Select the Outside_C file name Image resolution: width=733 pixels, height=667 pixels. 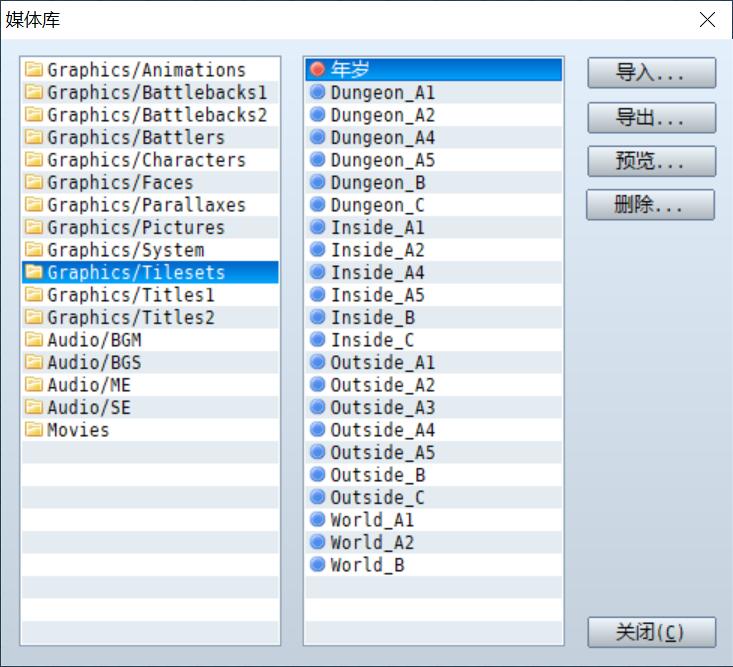[x=378, y=497]
